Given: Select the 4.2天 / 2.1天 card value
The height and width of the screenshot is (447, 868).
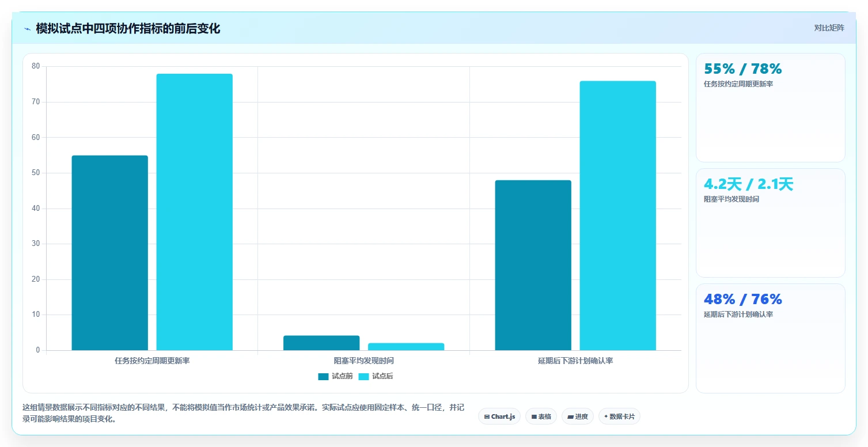Looking at the screenshot, I should pyautogui.click(x=749, y=184).
